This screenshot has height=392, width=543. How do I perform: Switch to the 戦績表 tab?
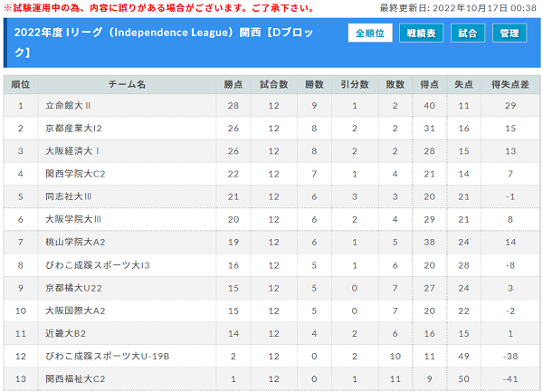click(x=421, y=33)
